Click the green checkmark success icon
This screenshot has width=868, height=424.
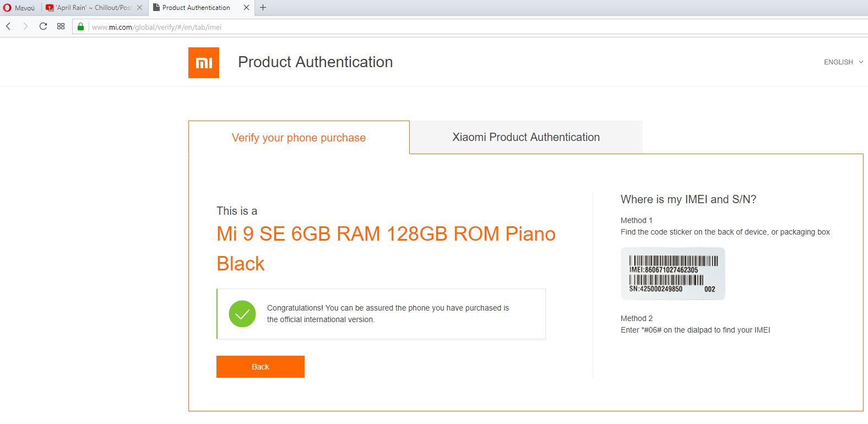pos(242,314)
